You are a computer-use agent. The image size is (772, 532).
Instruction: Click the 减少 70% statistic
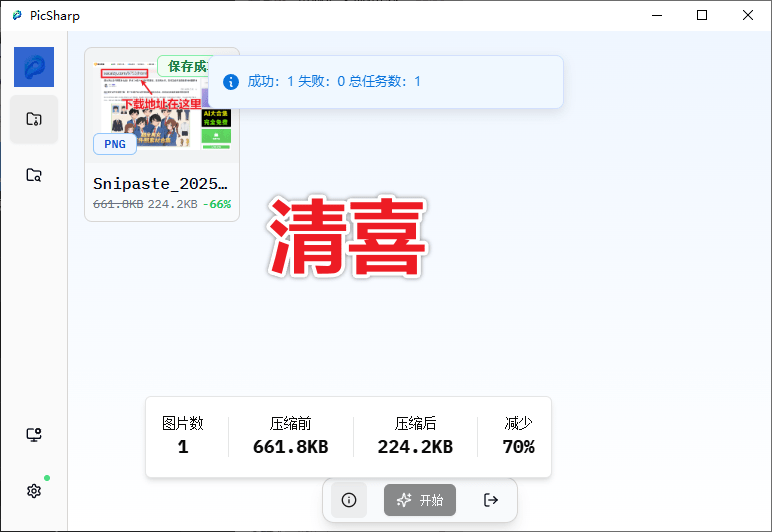(x=518, y=436)
